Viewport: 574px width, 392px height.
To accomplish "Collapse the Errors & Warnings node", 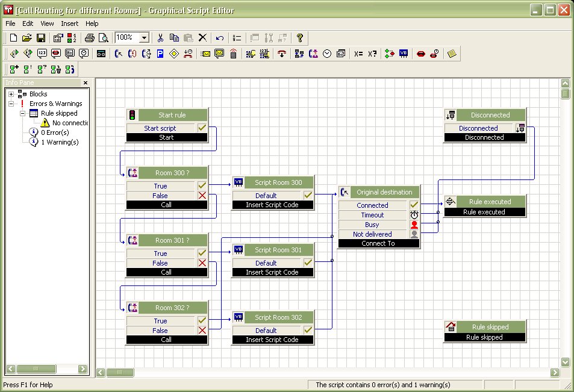I will pyautogui.click(x=11, y=104).
